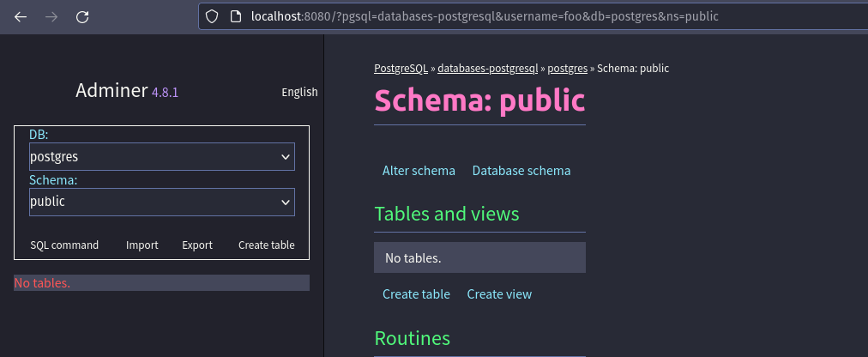Reload the page with the refresh icon
This screenshot has height=357, width=868.
[82, 16]
